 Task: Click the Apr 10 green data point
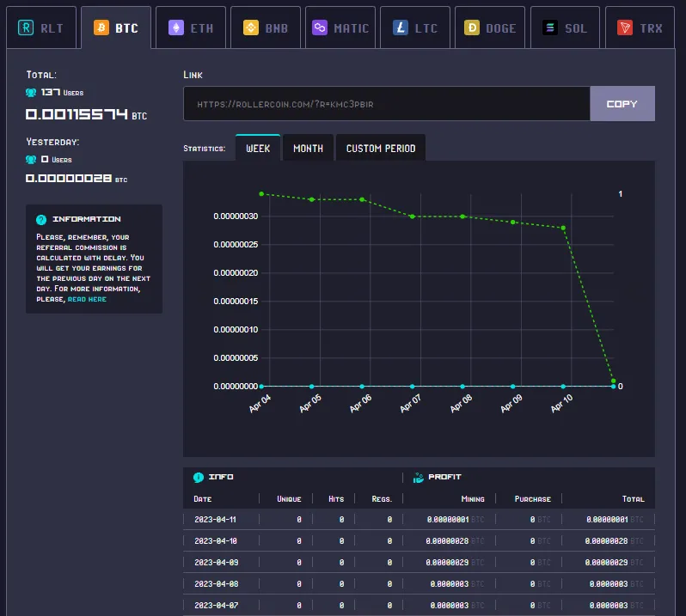563,228
